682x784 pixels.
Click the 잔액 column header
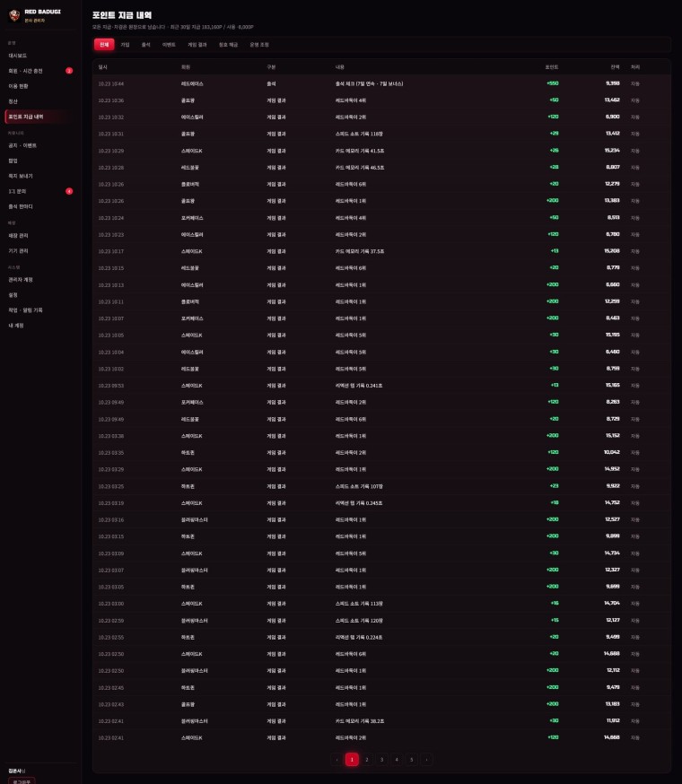click(615, 67)
